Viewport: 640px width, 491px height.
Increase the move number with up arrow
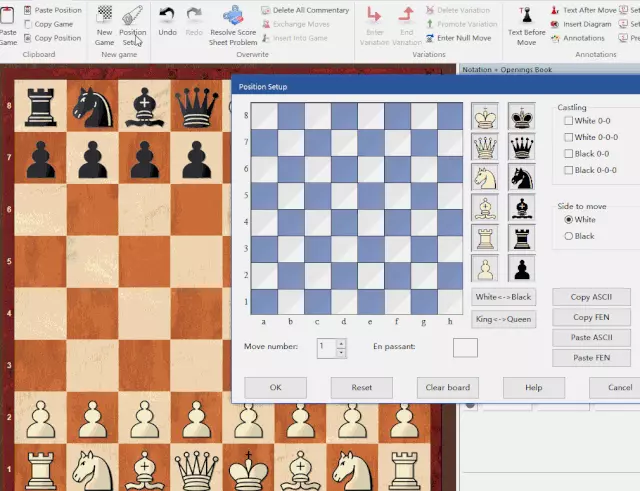pyautogui.click(x=341, y=343)
